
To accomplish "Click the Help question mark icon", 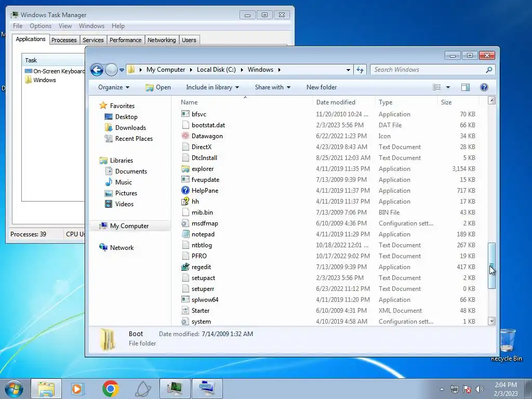I will (484, 87).
